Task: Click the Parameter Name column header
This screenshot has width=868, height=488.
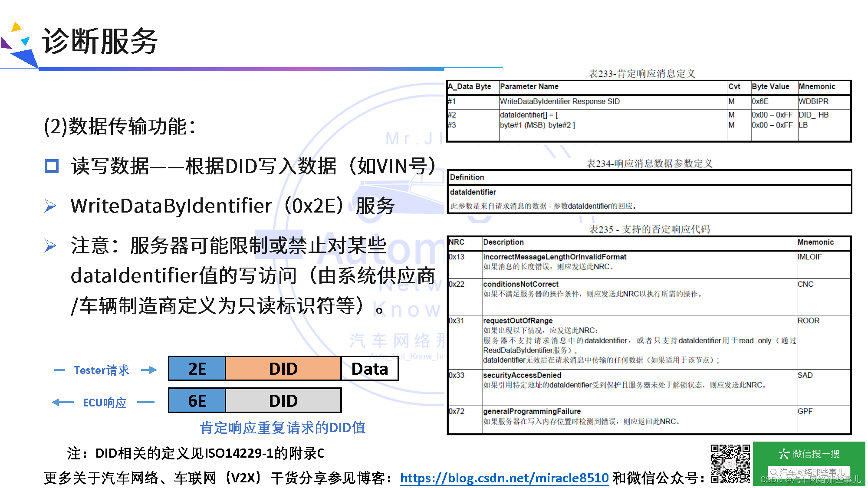Action: click(x=529, y=87)
